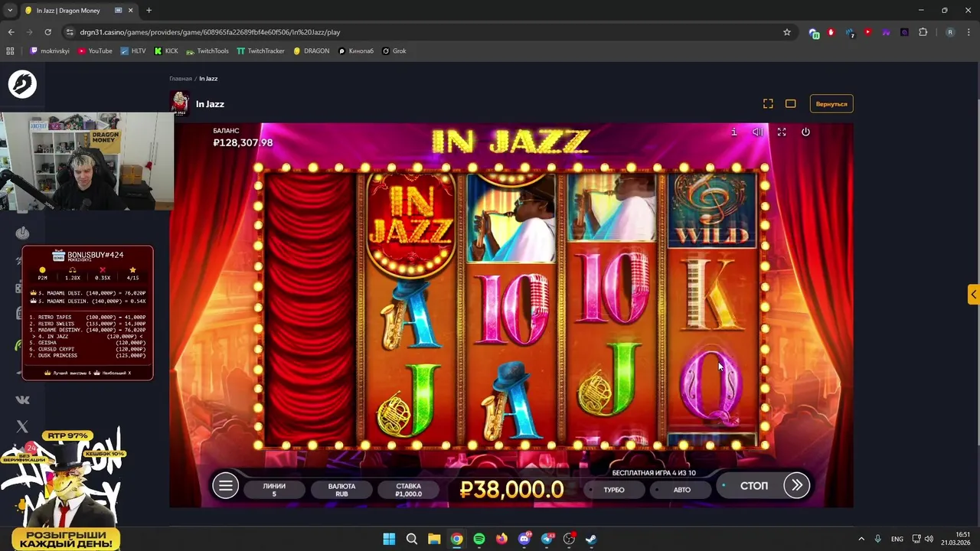Image resolution: width=980 pixels, height=551 pixels.
Task: Toggle АВТО autoplay mode
Action: [x=681, y=490]
